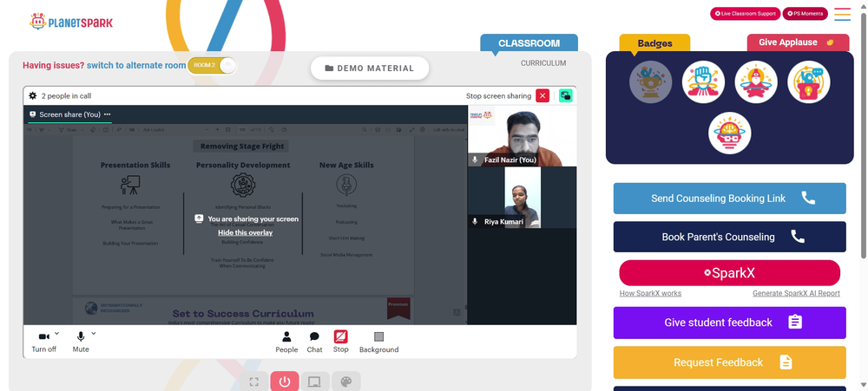Click the PlanetSpark logo

click(x=71, y=22)
